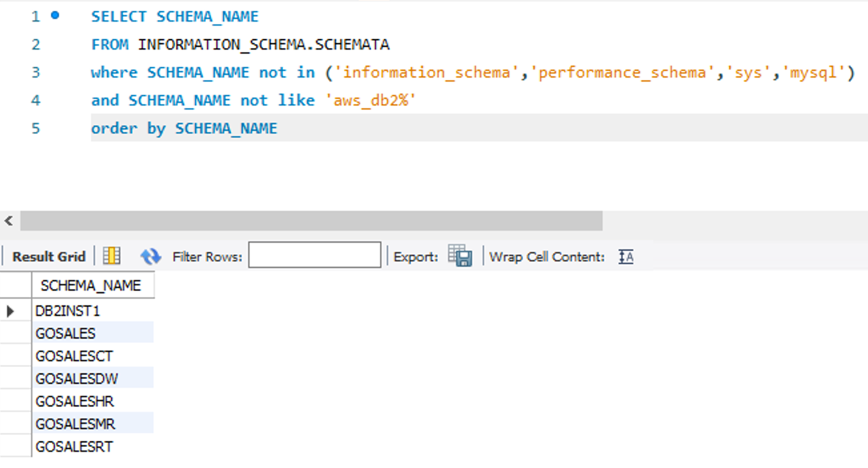Click the current row arrow beside DB2INST1
This screenshot has width=868, height=468.
[x=11, y=311]
